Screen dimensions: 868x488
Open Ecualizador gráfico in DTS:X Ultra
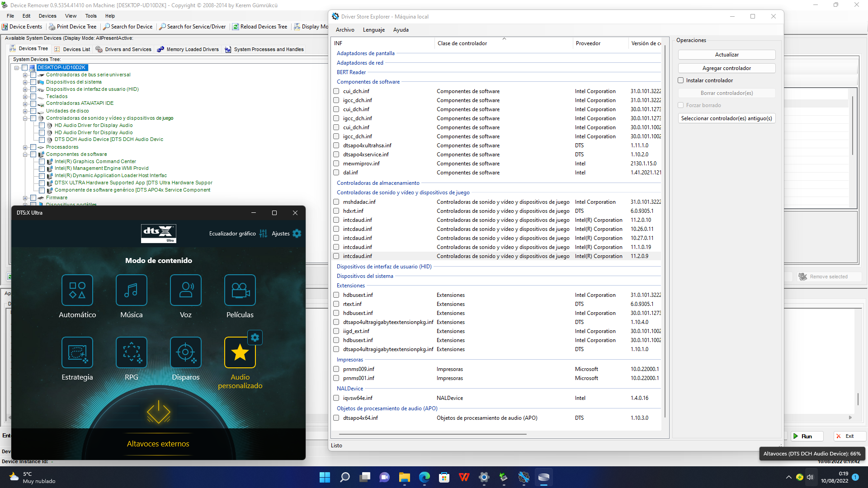[x=238, y=234]
